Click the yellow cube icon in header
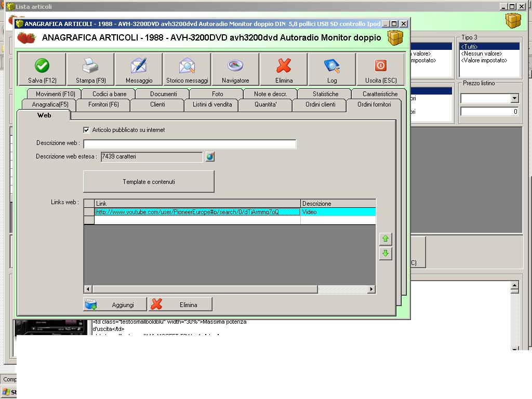This screenshot has height=399, width=532. click(395, 37)
